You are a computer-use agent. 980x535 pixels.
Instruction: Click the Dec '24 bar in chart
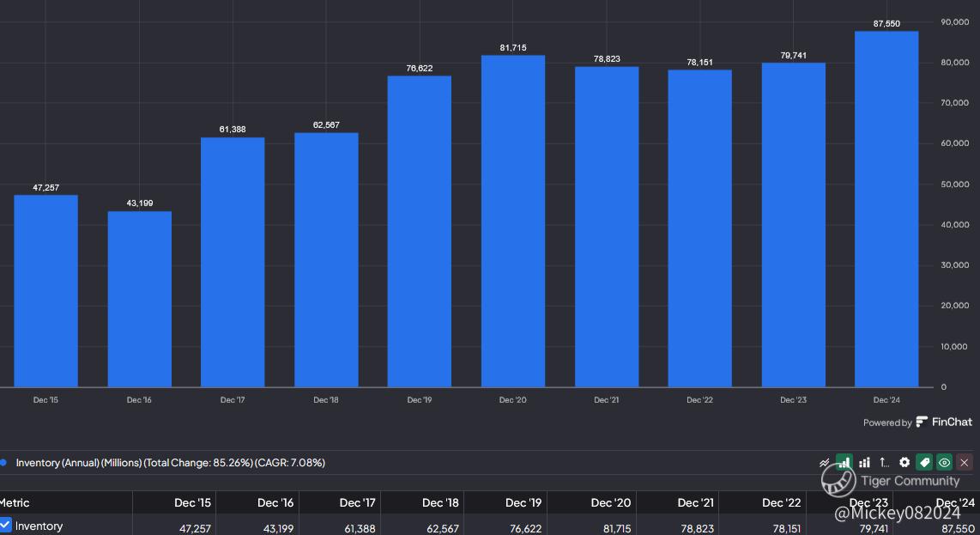886,209
